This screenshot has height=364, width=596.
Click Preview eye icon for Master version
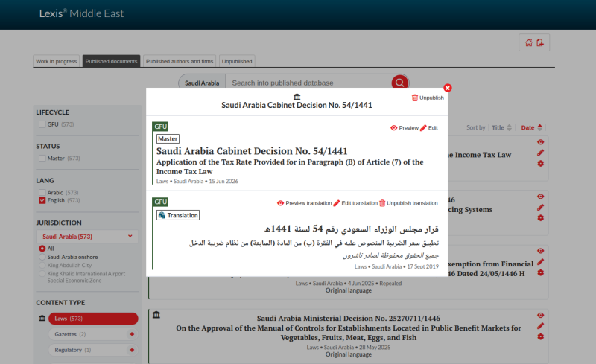click(x=394, y=128)
